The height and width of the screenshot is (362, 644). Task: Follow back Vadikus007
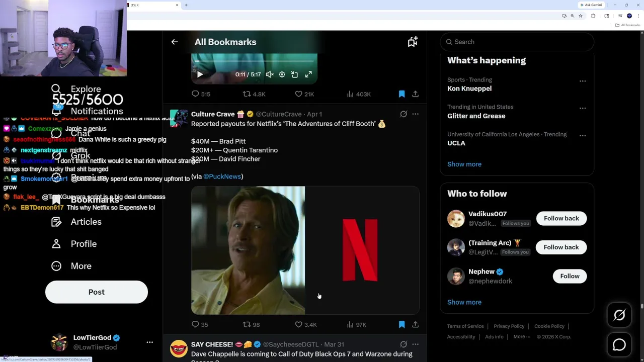point(561,218)
